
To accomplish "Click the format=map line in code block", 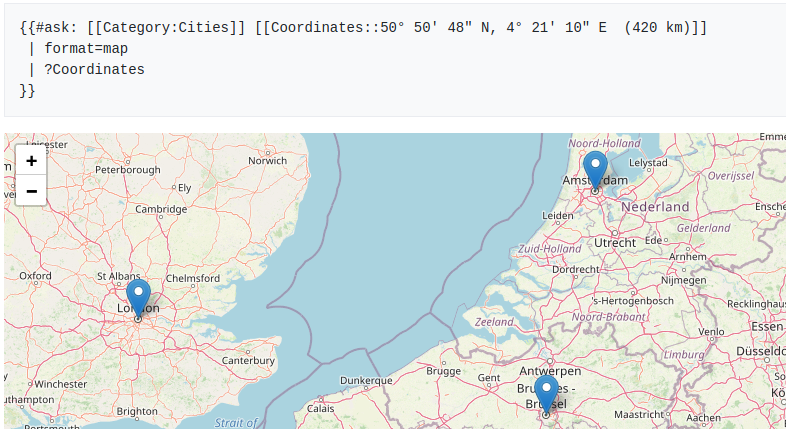I will (x=86, y=49).
